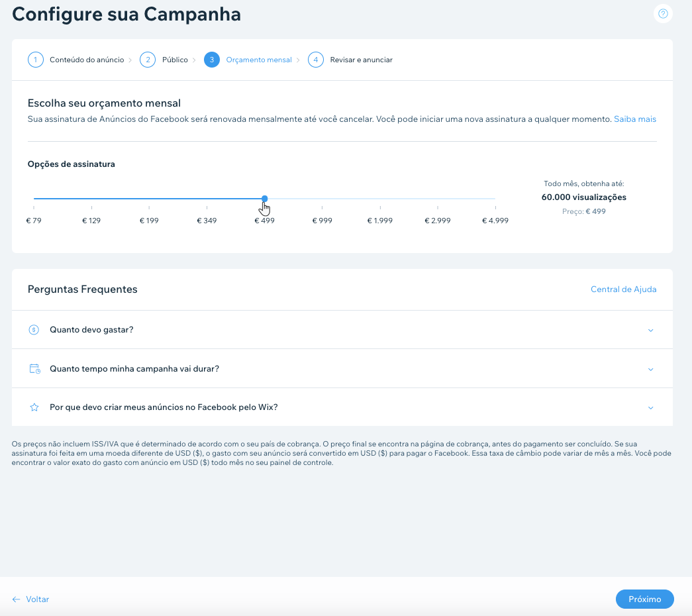Click the star icon beside Facebook pelo Wix question

click(34, 407)
